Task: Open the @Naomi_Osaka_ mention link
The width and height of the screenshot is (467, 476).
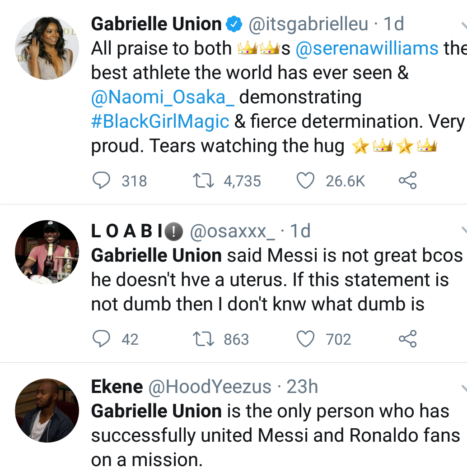Action: pos(163,97)
